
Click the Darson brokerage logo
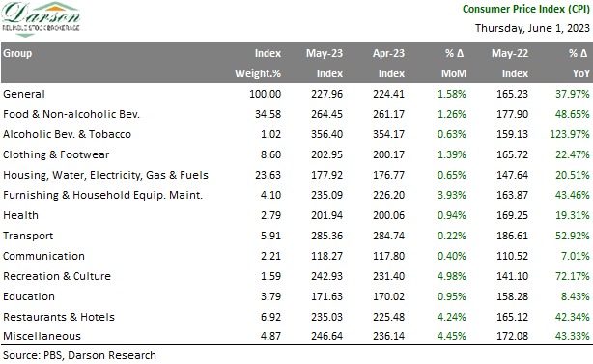tap(41, 19)
